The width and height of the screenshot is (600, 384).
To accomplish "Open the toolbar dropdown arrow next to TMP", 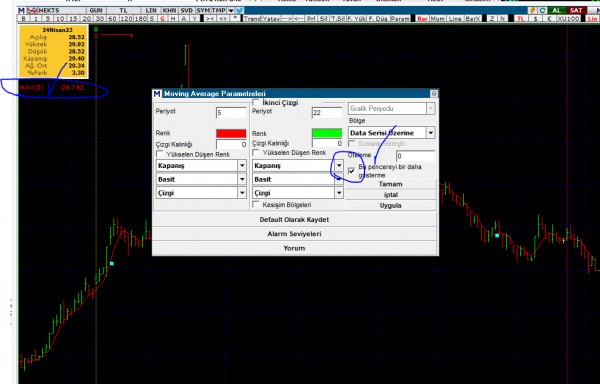I will [230, 10].
